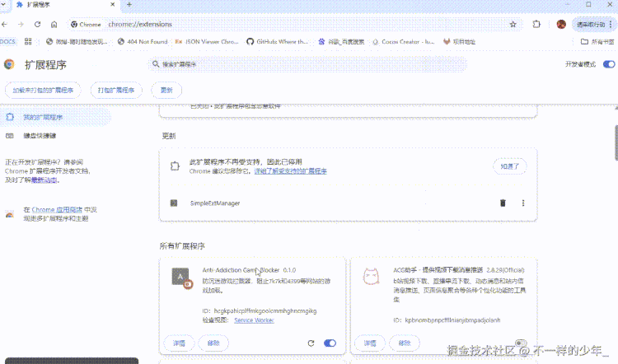Reload the Anti-Addiction Game Blocker extension
Screen dimensions: 618x364
point(311,343)
